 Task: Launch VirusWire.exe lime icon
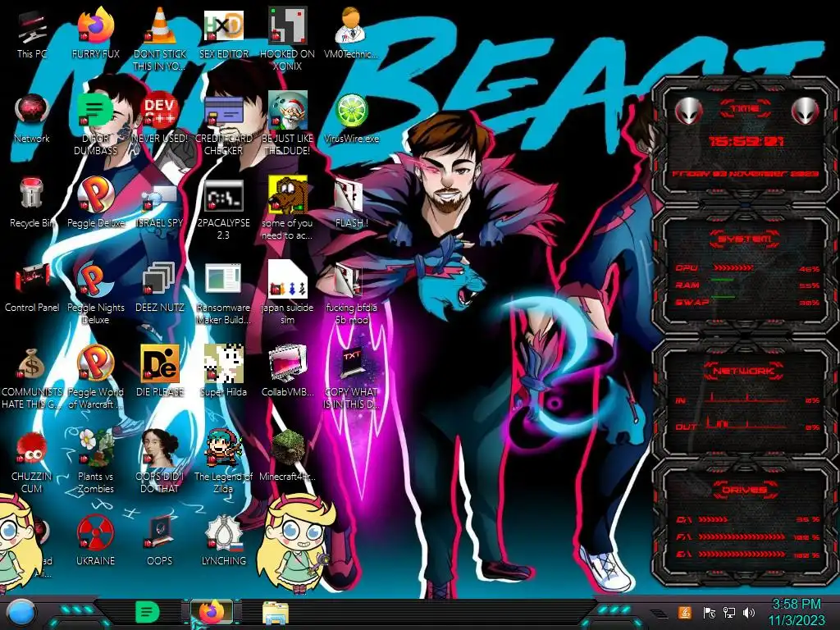point(351,119)
